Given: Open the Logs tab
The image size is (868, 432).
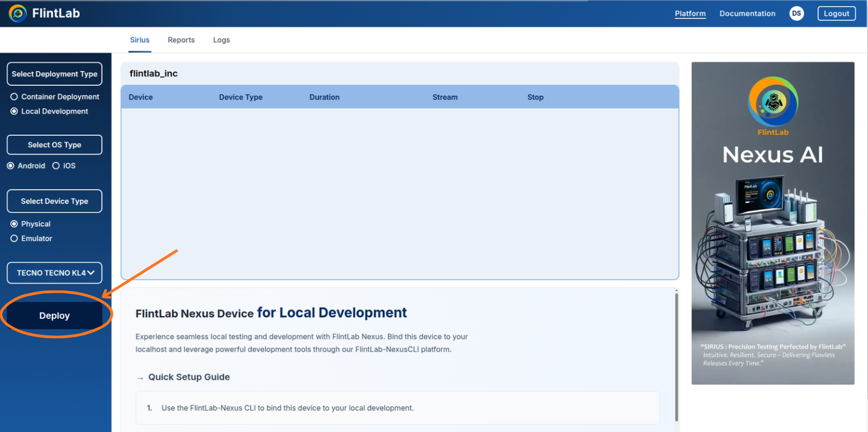Looking at the screenshot, I should click(x=222, y=40).
